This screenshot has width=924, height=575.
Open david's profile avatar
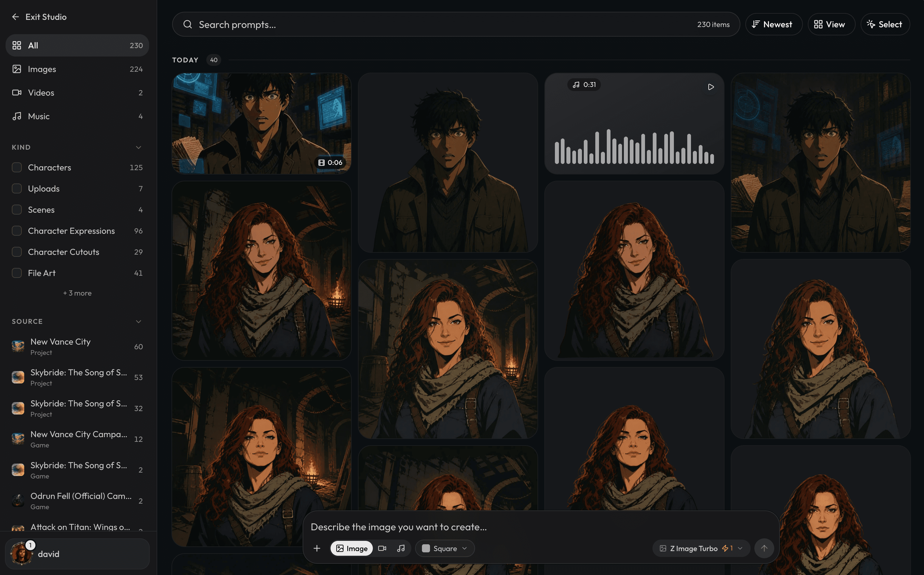(22, 554)
